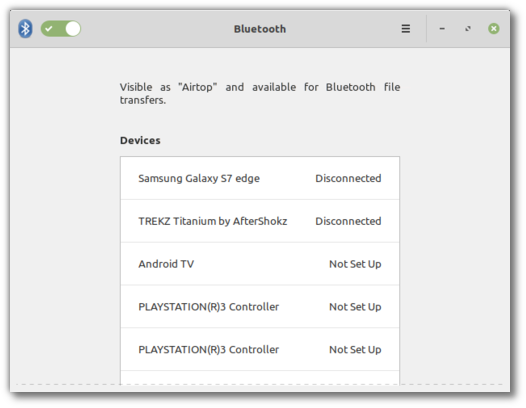Minimize the Bluetooth window

[x=442, y=29]
